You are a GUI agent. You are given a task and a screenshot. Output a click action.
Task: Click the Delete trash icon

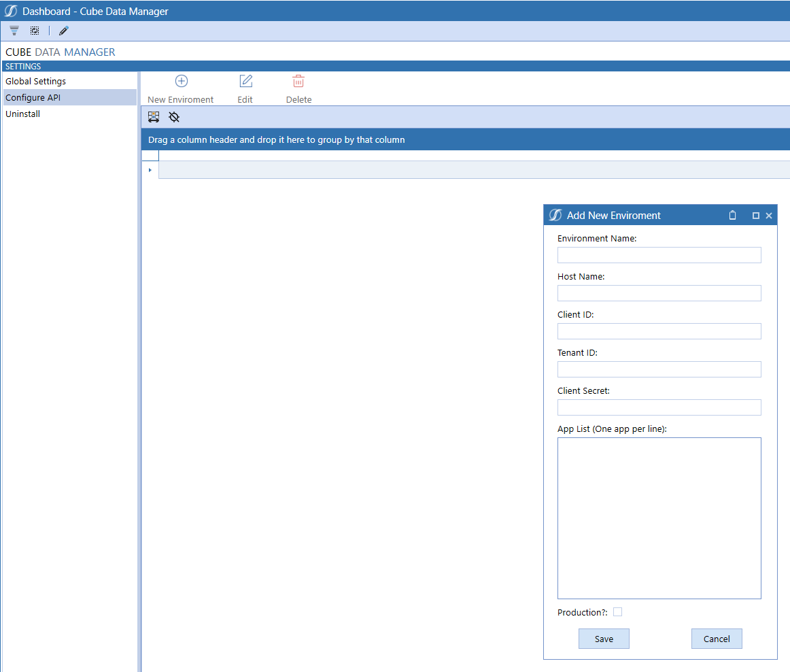pyautogui.click(x=298, y=80)
